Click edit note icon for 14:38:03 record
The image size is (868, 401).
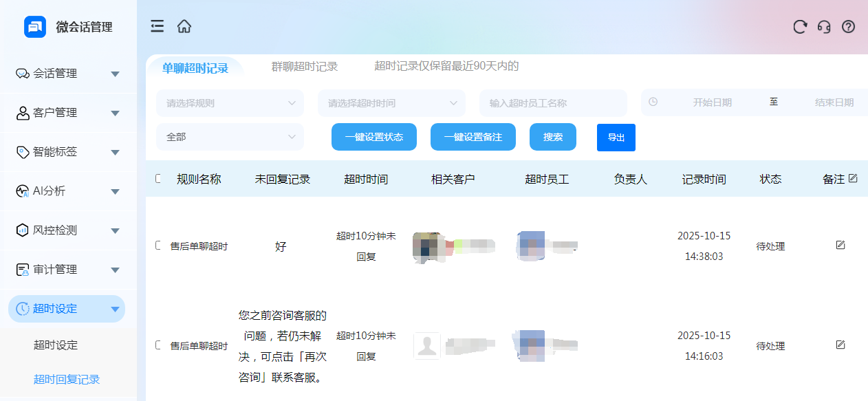pos(840,246)
